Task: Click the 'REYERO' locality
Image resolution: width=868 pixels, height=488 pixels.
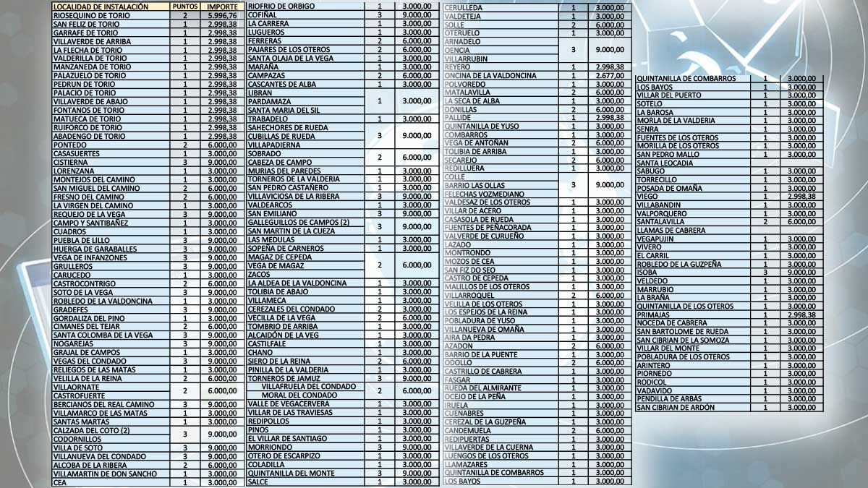Action: coord(457,67)
